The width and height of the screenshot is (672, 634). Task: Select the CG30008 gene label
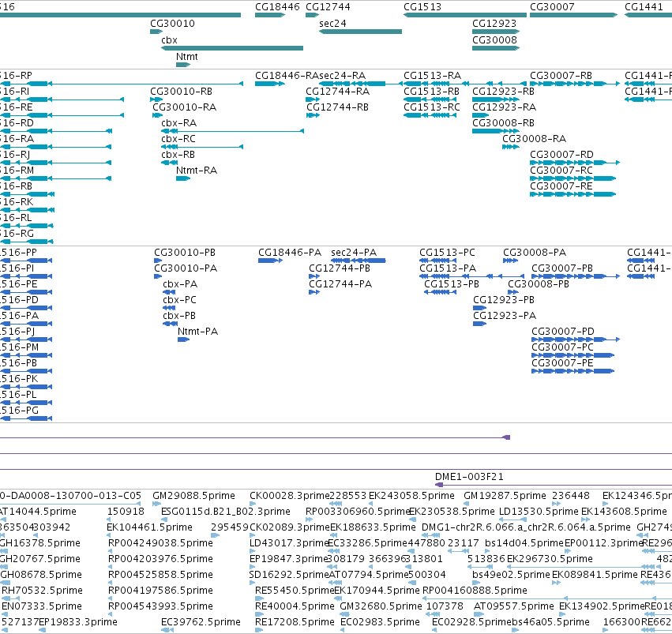click(494, 40)
